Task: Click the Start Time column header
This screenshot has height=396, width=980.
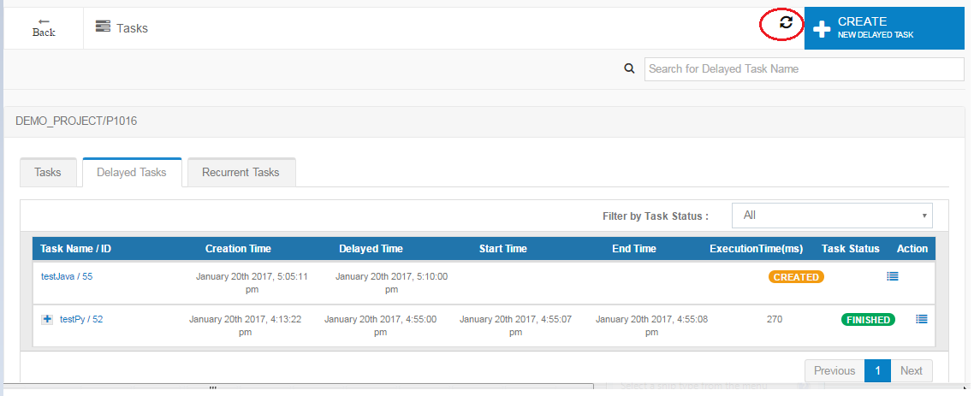Action: 503,249
